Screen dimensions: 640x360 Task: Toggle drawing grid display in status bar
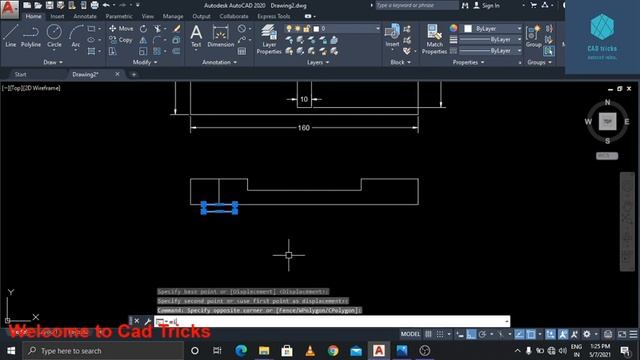(x=428, y=334)
